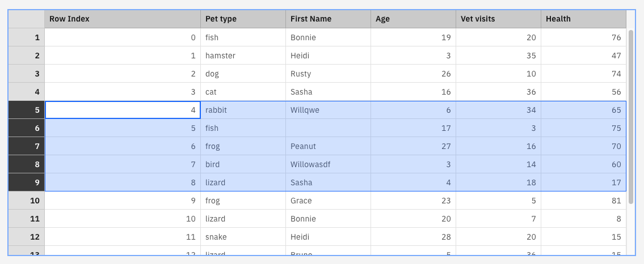Image resolution: width=644 pixels, height=264 pixels.
Task: Click the Health value 81 cell
Action: [x=583, y=201]
